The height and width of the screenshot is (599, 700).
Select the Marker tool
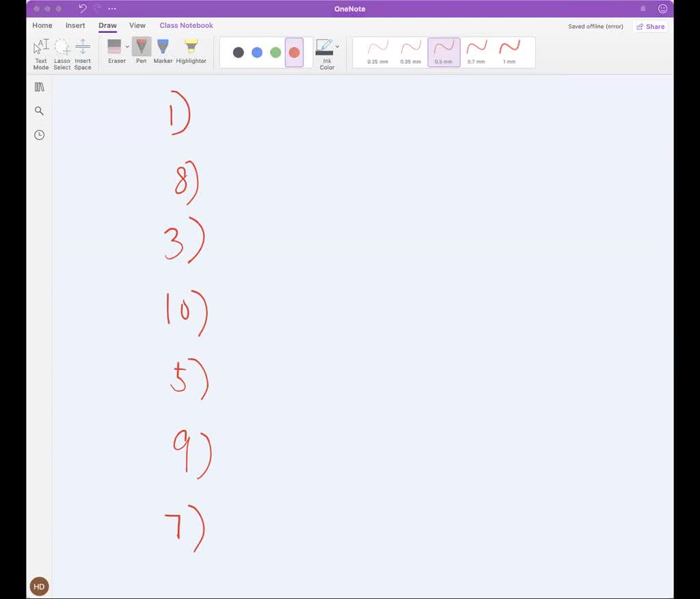(x=163, y=51)
